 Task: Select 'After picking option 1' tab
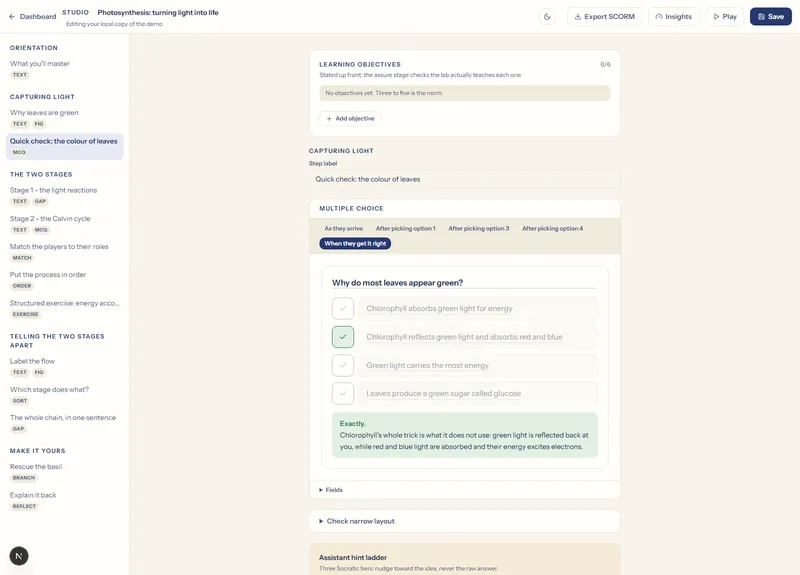click(406, 229)
